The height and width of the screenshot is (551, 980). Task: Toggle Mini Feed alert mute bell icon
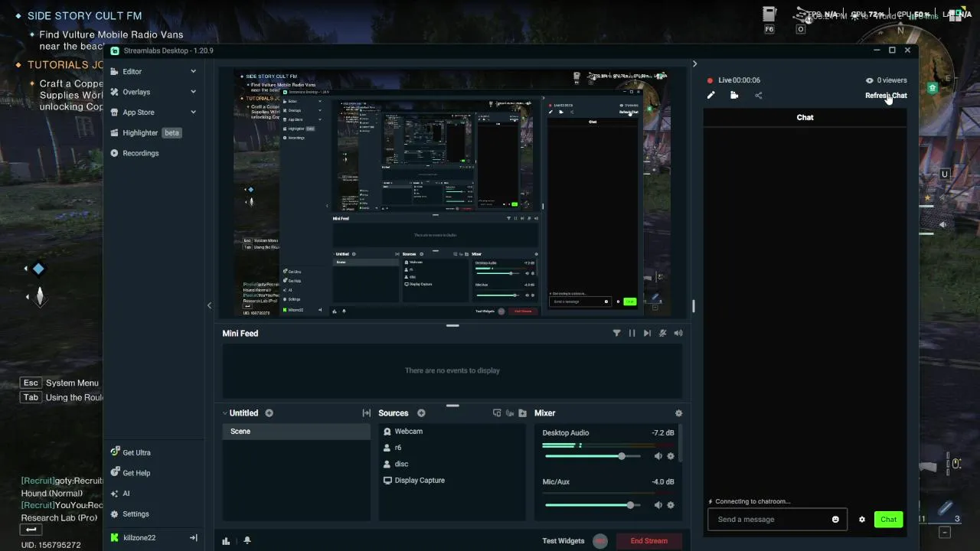(662, 333)
